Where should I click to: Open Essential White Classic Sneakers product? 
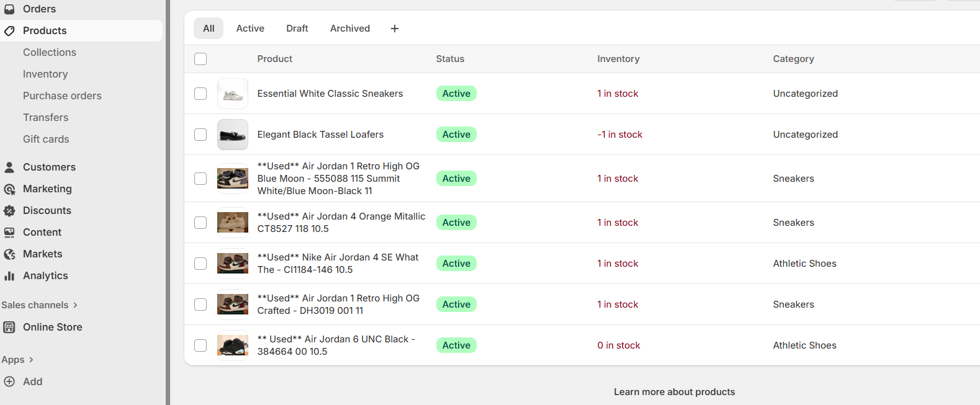coord(330,94)
